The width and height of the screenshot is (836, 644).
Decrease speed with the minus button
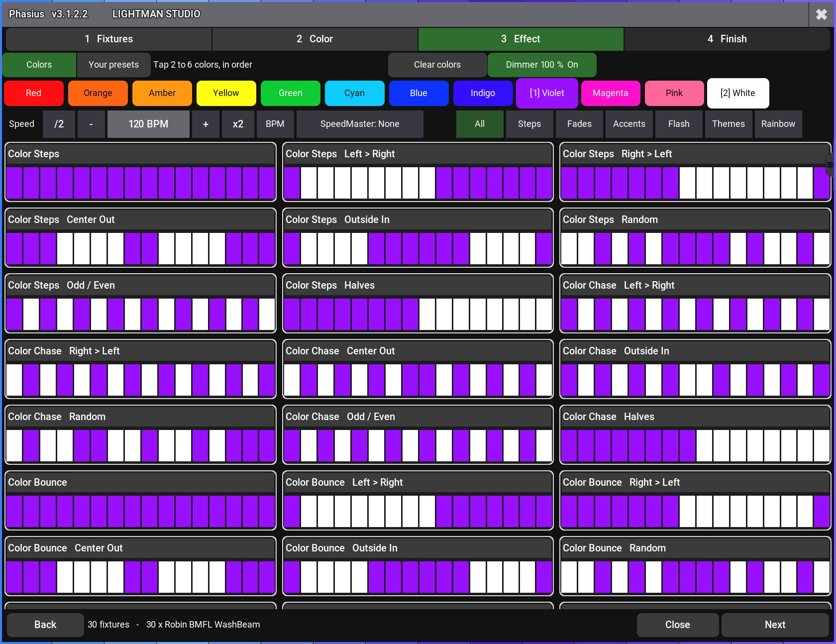[x=91, y=124]
